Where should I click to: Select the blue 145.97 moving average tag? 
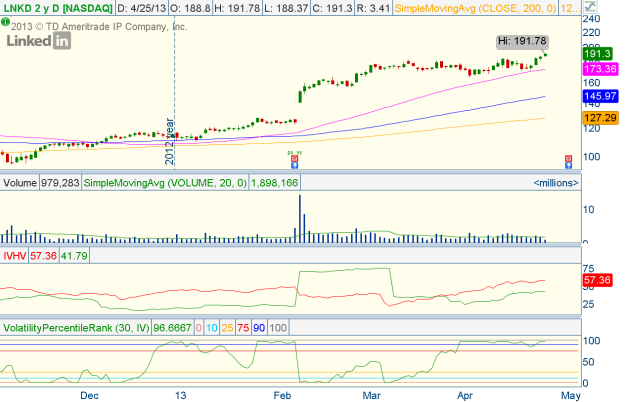598,94
